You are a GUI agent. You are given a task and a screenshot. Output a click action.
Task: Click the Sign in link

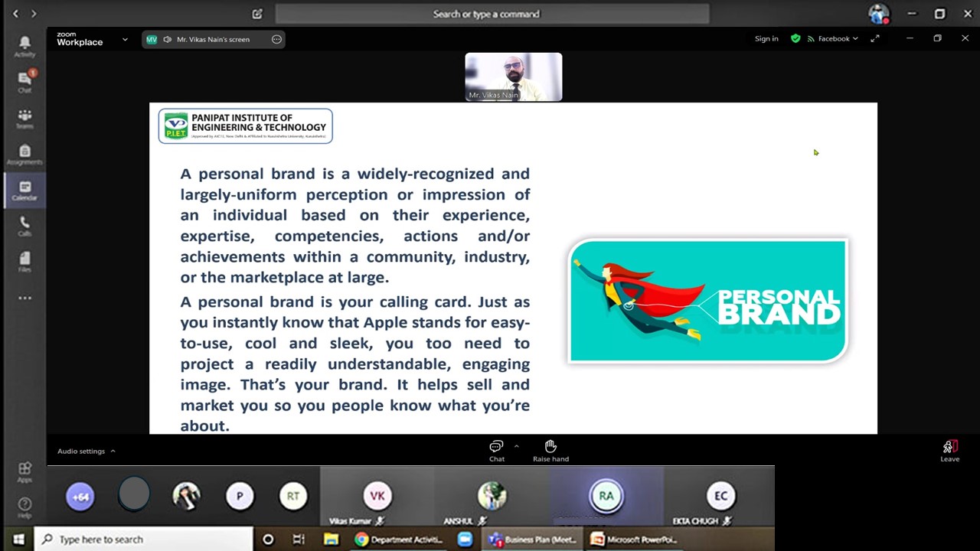pyautogui.click(x=766, y=39)
